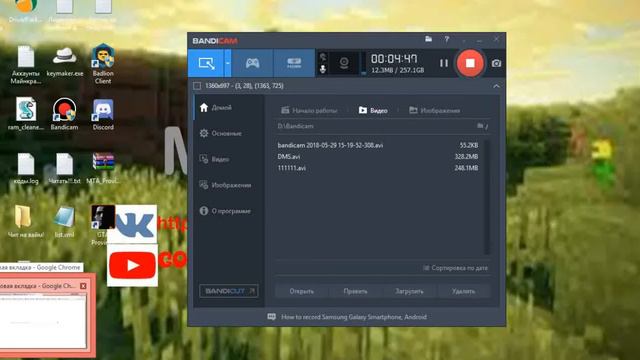Open list.xml desktop file
This screenshot has height=360, width=640.
click(64, 222)
